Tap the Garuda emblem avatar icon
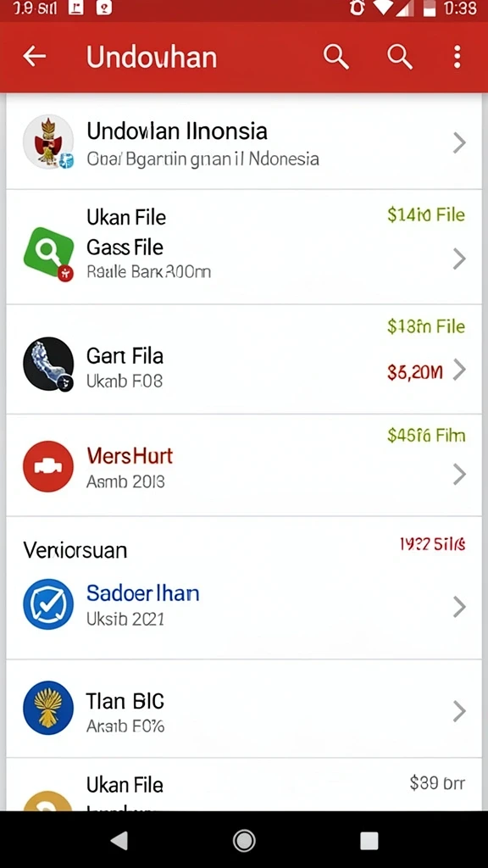This screenshot has width=488, height=868. 48,142
